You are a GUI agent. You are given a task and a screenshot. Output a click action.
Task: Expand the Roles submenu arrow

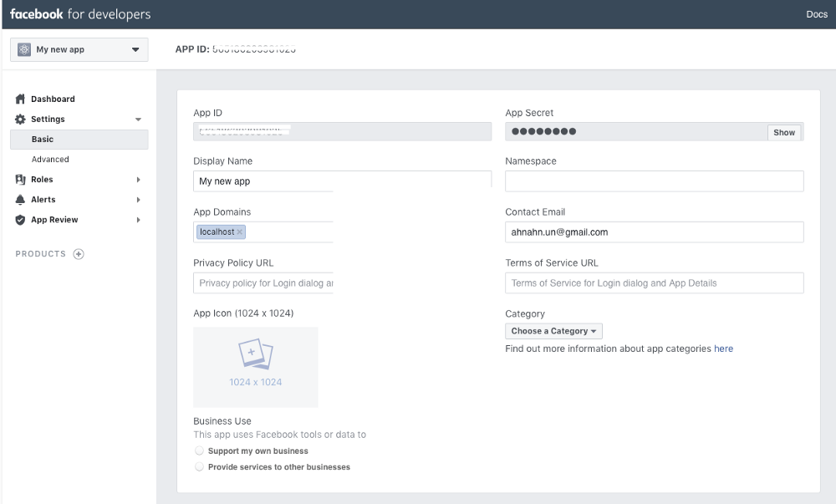point(138,180)
